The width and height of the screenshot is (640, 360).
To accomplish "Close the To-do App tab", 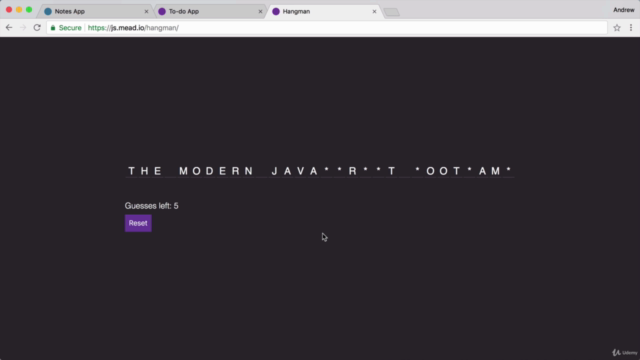I will tap(260, 11).
